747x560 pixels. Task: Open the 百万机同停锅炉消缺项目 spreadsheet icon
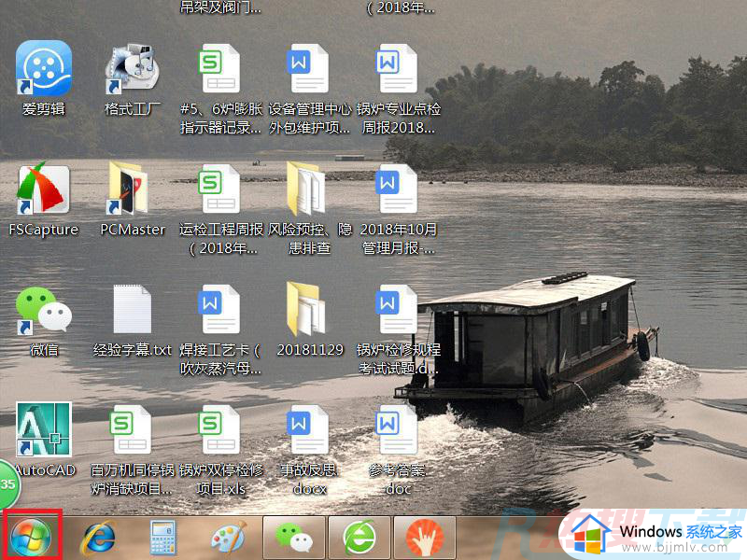tap(133, 429)
